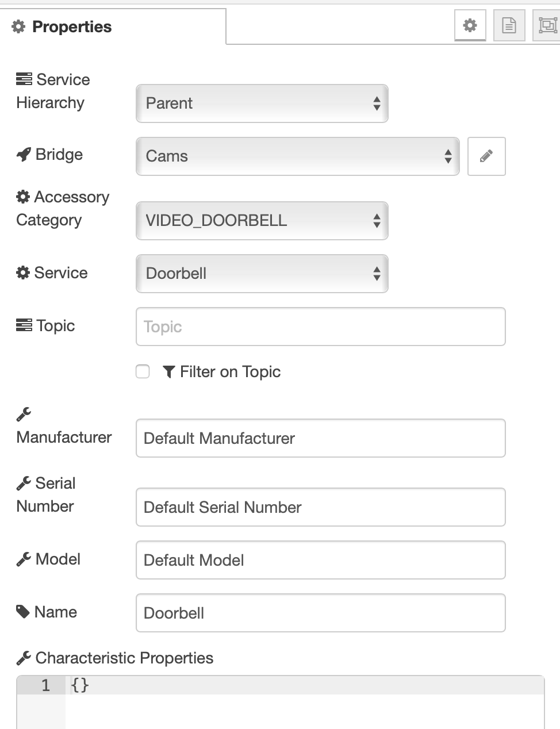The height and width of the screenshot is (729, 560).
Task: Click the tag icon beside Name label
Action: pyautogui.click(x=23, y=612)
